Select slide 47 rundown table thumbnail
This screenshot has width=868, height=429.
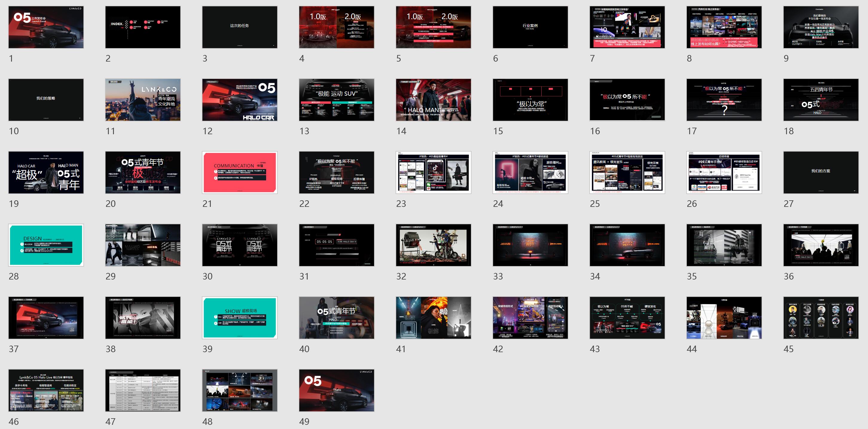point(143,390)
